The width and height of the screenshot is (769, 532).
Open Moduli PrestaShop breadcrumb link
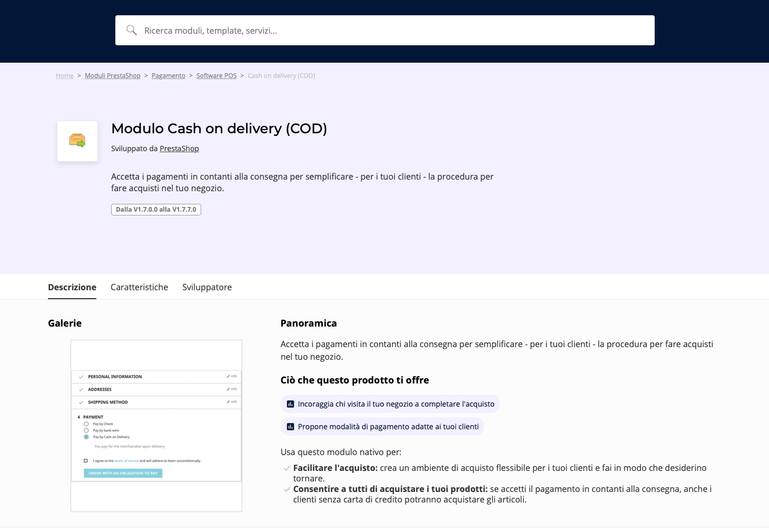pyautogui.click(x=113, y=76)
